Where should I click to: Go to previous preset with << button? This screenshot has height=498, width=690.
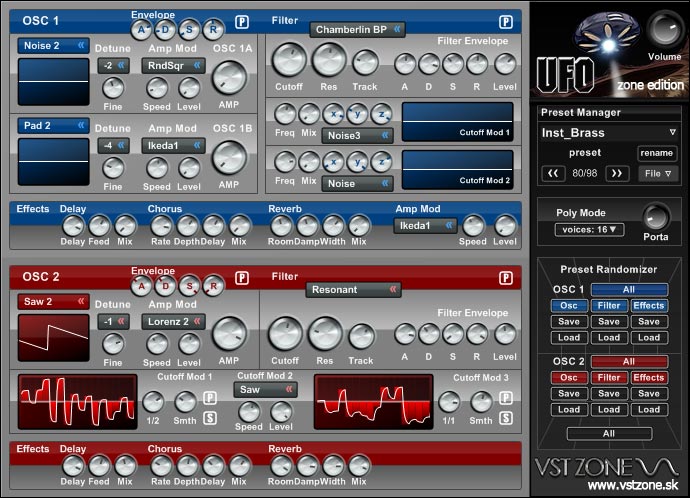[x=553, y=173]
